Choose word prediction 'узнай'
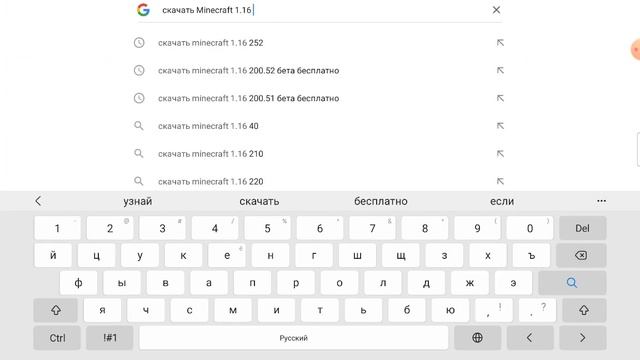This screenshot has height=360, width=640. pos(138,201)
